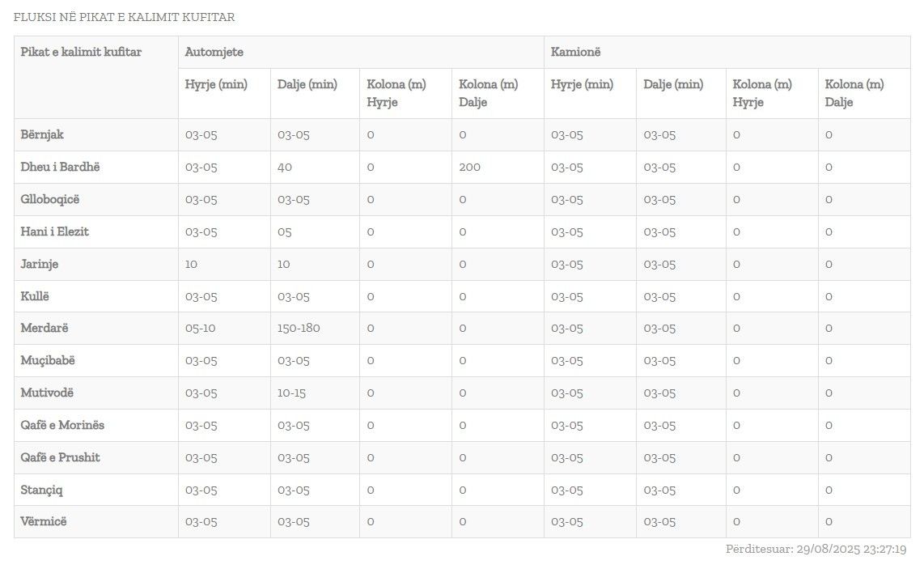Click the FLUKSI NË PIKAT E KALIMIT KUFITAR title
Screen dimensions: 924x569
coord(125,17)
